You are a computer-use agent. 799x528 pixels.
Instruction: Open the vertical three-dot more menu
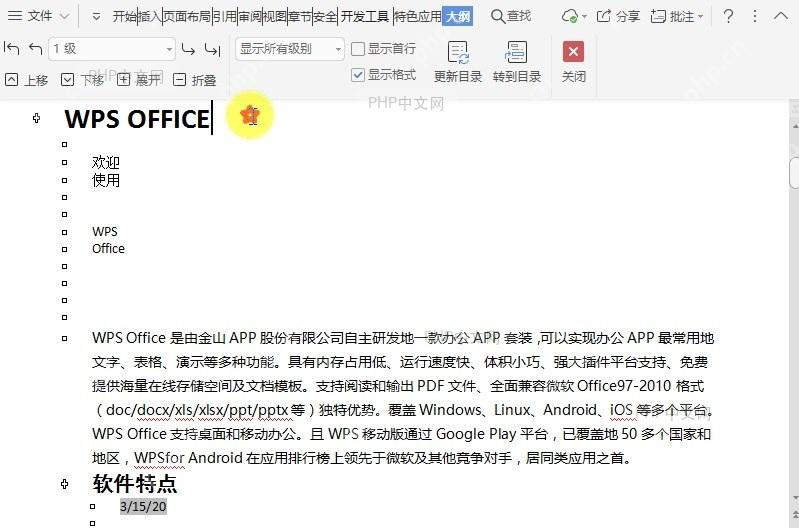click(755, 16)
